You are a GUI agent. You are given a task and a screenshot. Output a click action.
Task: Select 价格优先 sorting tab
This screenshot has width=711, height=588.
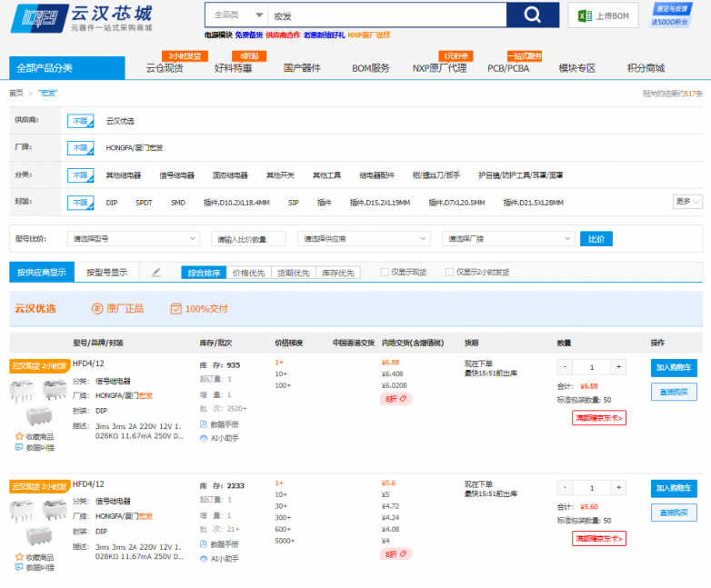click(248, 273)
